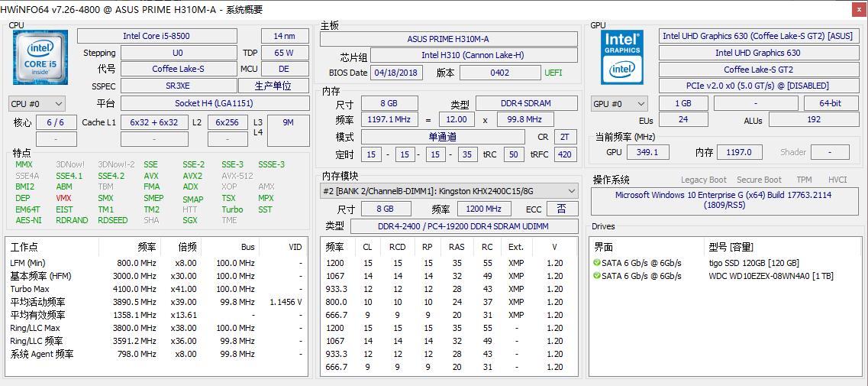
Task: Close the HWiNFO64 system summary window
Action: (857, 9)
